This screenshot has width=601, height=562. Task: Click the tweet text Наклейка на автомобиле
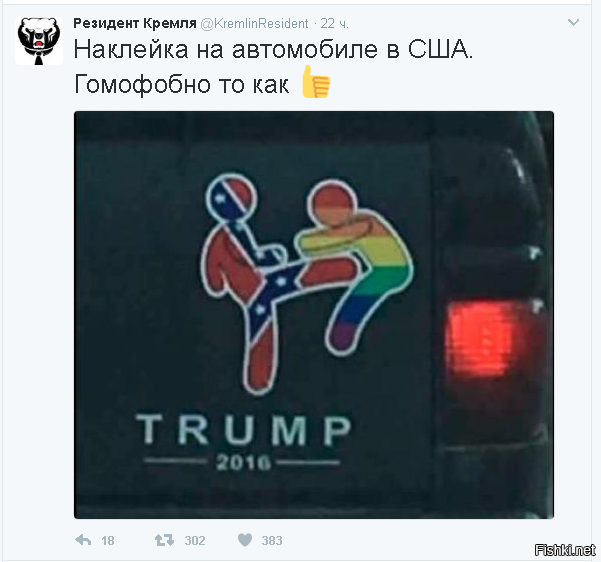coord(225,49)
